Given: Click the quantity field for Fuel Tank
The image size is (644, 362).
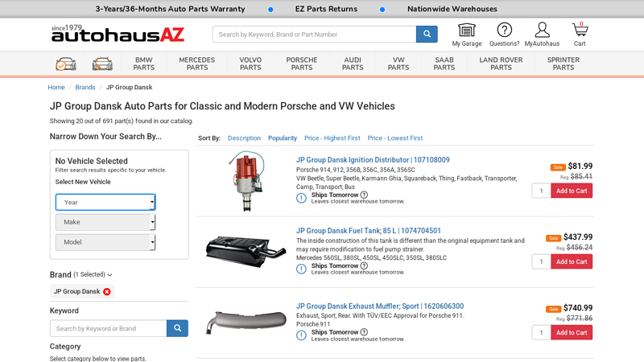Looking at the screenshot, I should tap(541, 261).
